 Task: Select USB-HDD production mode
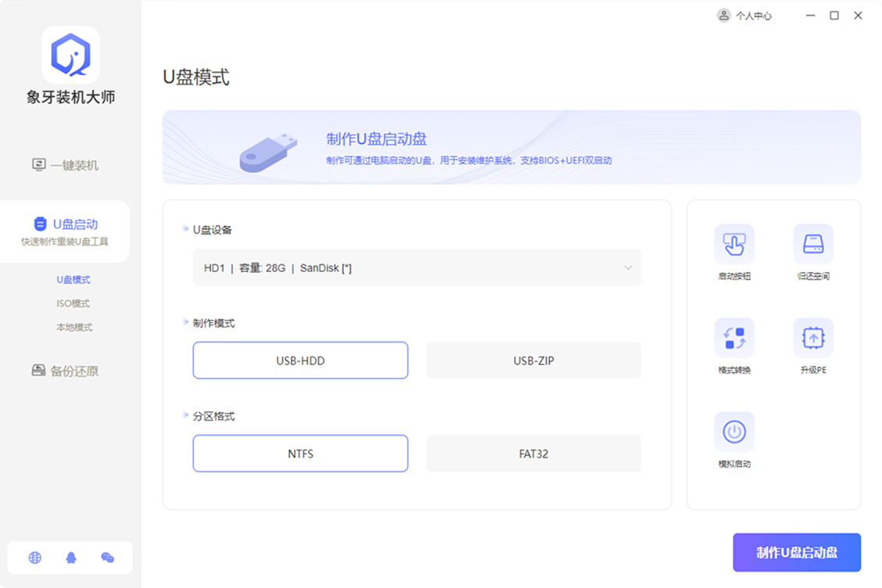click(300, 360)
